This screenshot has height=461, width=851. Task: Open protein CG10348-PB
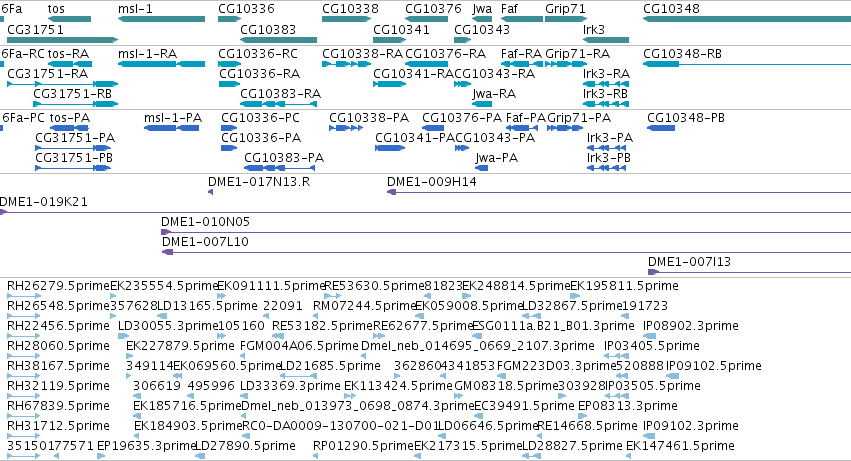[x=661, y=128]
